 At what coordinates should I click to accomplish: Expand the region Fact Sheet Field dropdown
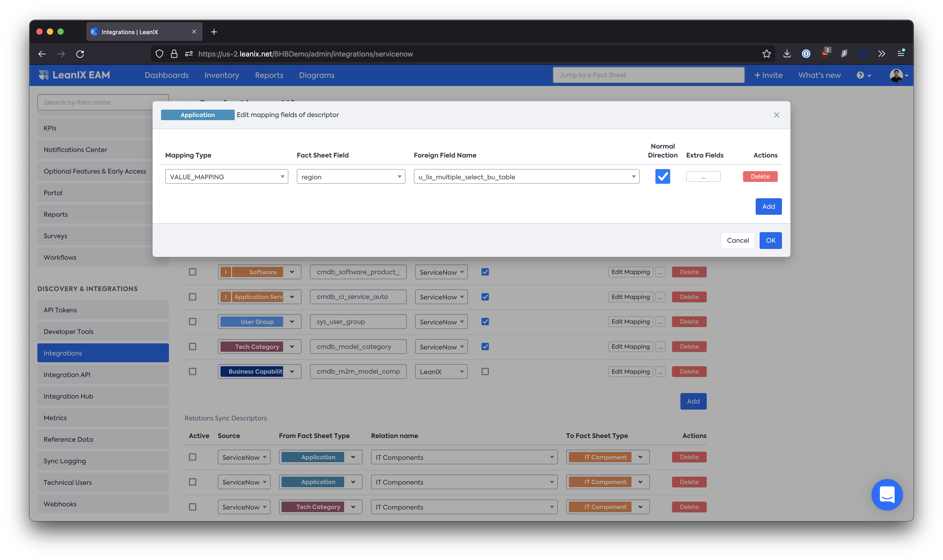coord(351,177)
